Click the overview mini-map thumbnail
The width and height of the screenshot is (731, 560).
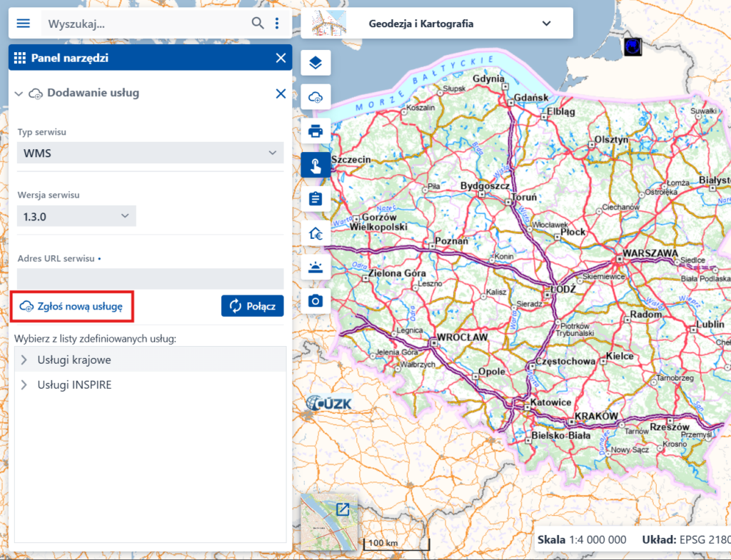(x=329, y=521)
